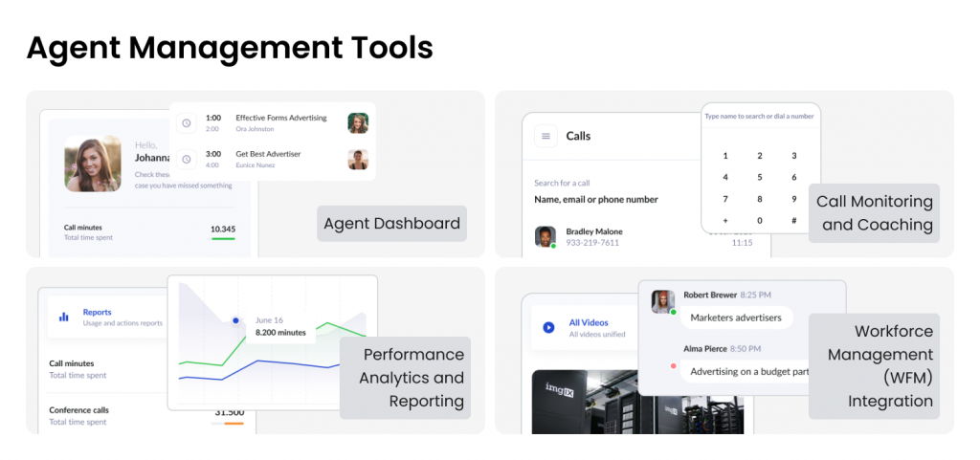Open the Effective Forms Advertising entry
This screenshot has height=460, width=980.
pyautogui.click(x=280, y=119)
